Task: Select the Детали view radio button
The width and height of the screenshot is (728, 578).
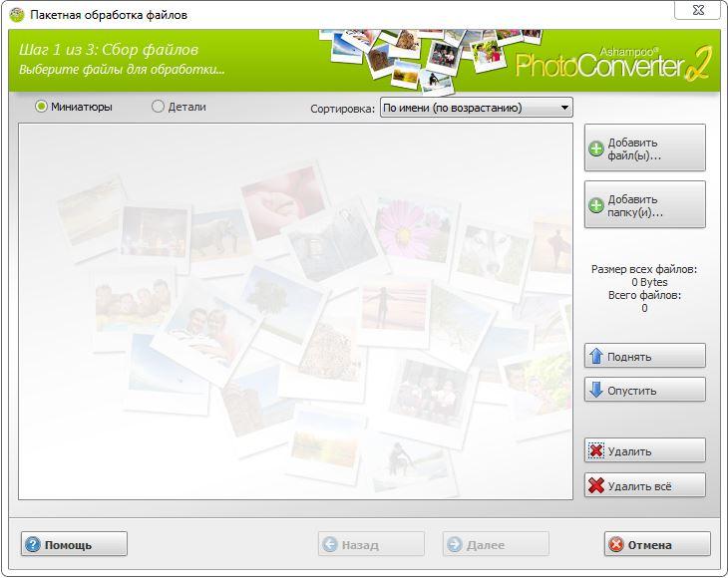Action: click(x=158, y=107)
